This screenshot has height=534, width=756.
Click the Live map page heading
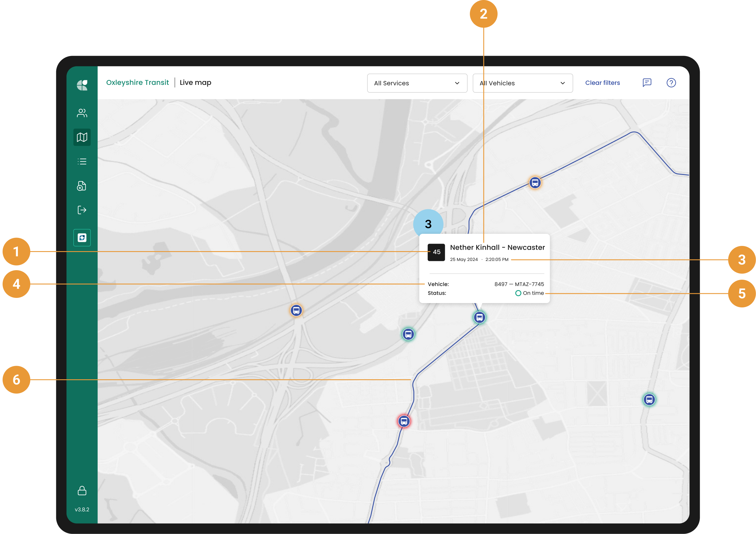[x=196, y=83]
